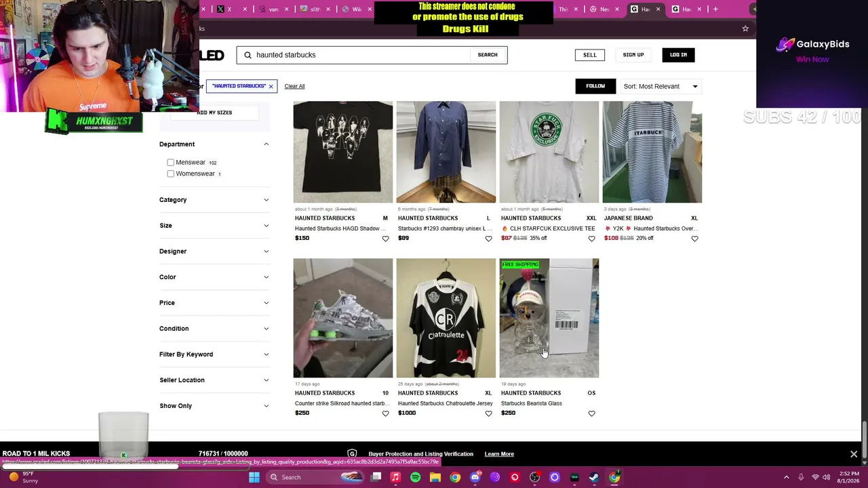This screenshot has width=868, height=488.
Task: Open File Explorer from the taskbar
Action: point(435,477)
